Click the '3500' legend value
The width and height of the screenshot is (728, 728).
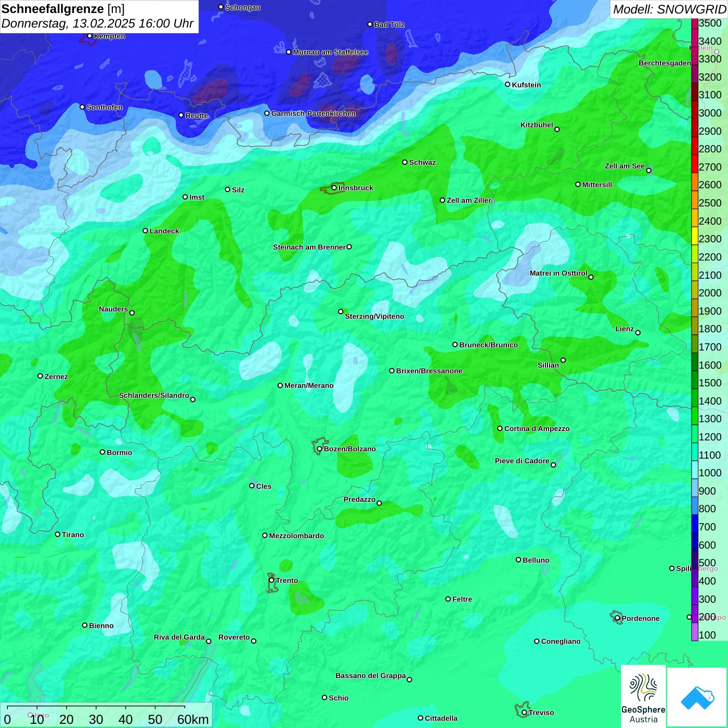point(710,23)
